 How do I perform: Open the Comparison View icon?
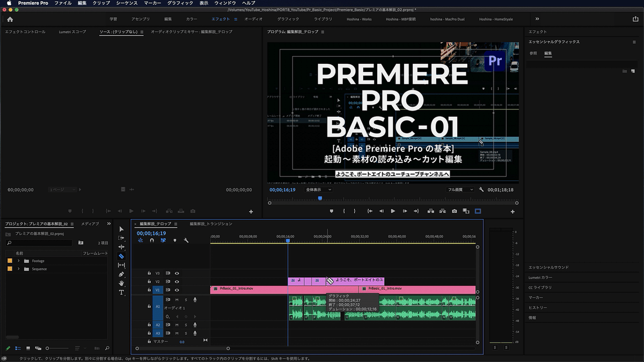[x=466, y=211]
